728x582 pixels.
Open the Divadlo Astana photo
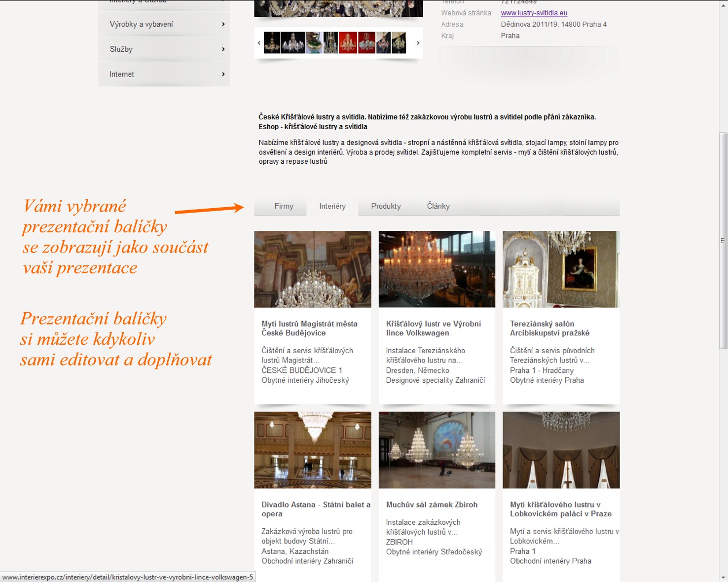point(313,450)
